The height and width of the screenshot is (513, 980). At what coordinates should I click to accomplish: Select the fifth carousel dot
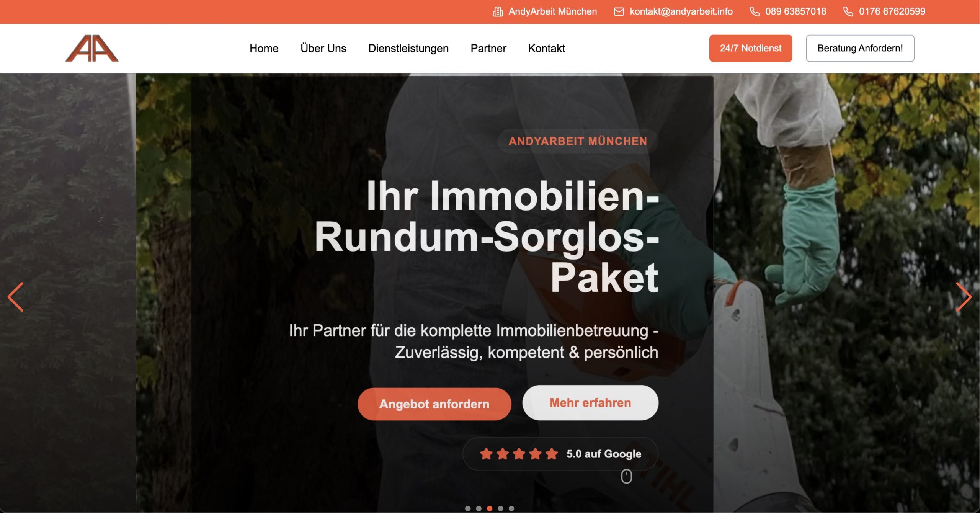click(x=511, y=508)
